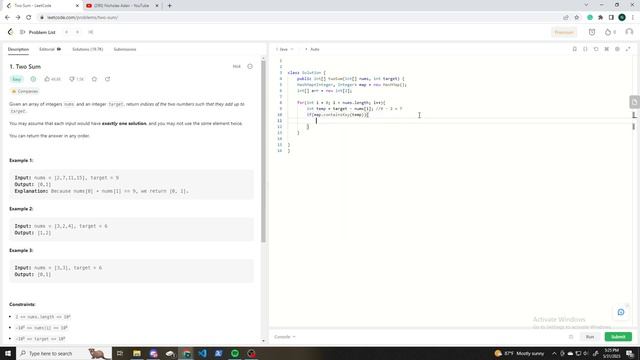Viewport: 640px width, 360px height.
Task: Click the Hint label
Action: (x=237, y=67)
